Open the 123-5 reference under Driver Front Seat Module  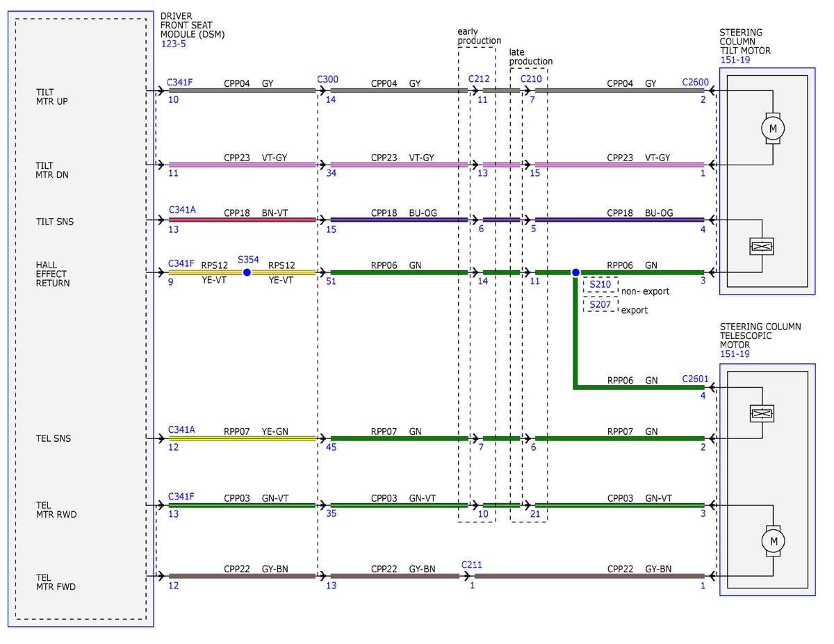[173, 44]
